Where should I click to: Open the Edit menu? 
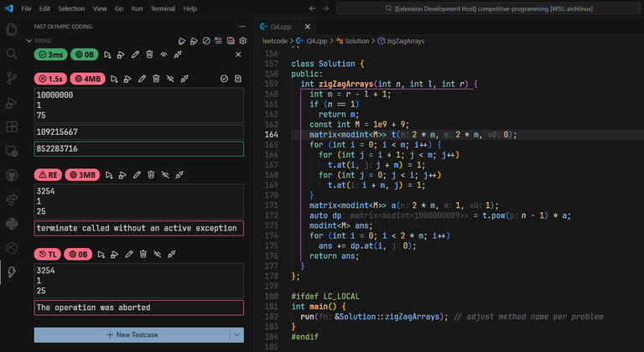tap(44, 8)
